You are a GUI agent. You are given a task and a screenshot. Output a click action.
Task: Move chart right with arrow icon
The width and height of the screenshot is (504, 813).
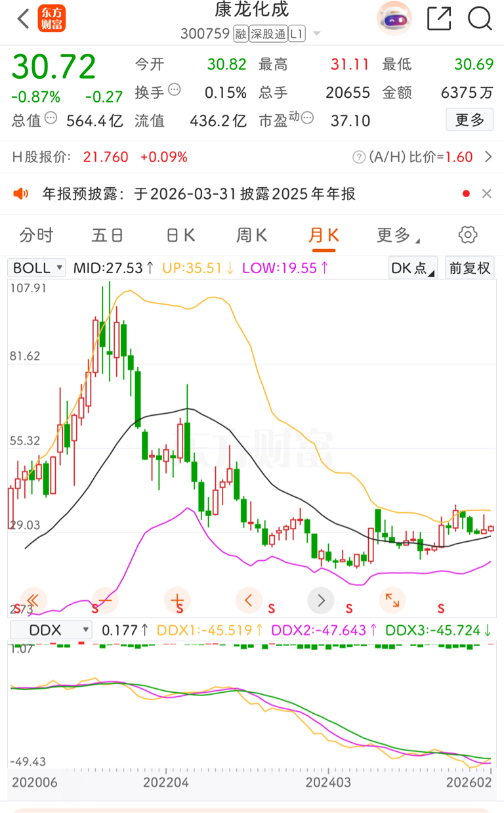click(321, 600)
